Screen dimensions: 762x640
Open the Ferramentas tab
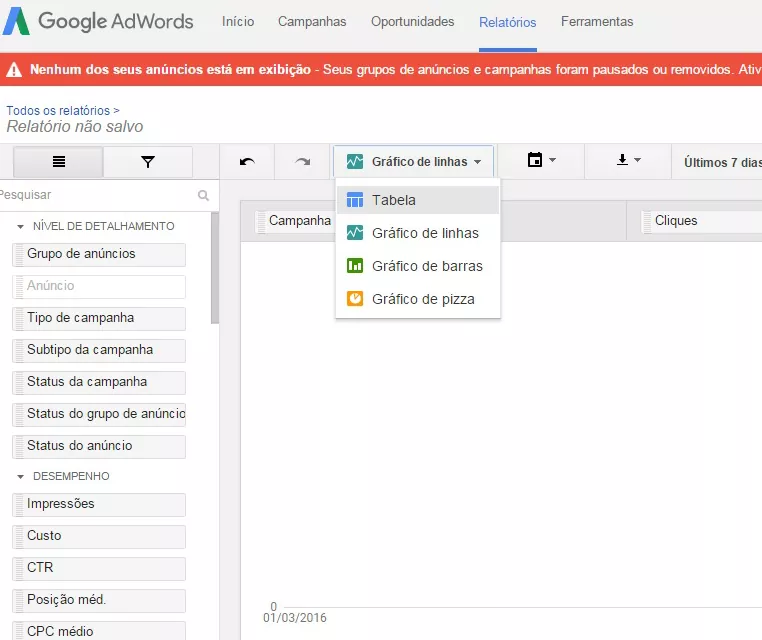[597, 22]
